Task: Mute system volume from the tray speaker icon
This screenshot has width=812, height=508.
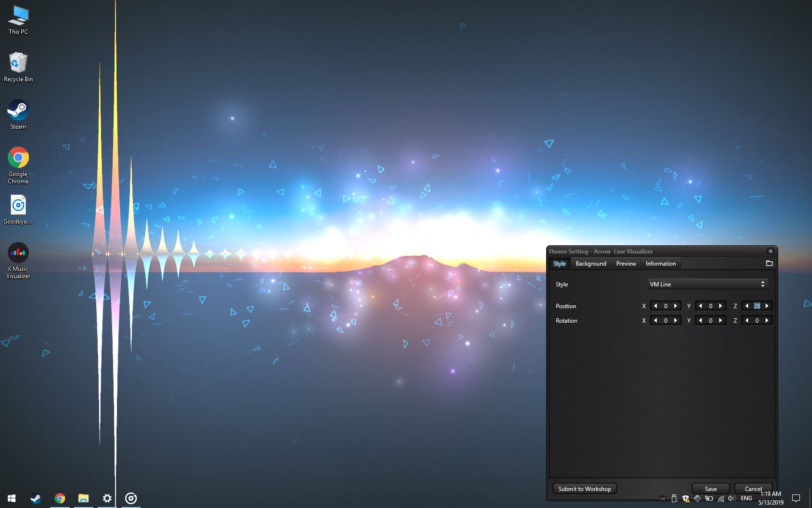Action: pos(731,498)
